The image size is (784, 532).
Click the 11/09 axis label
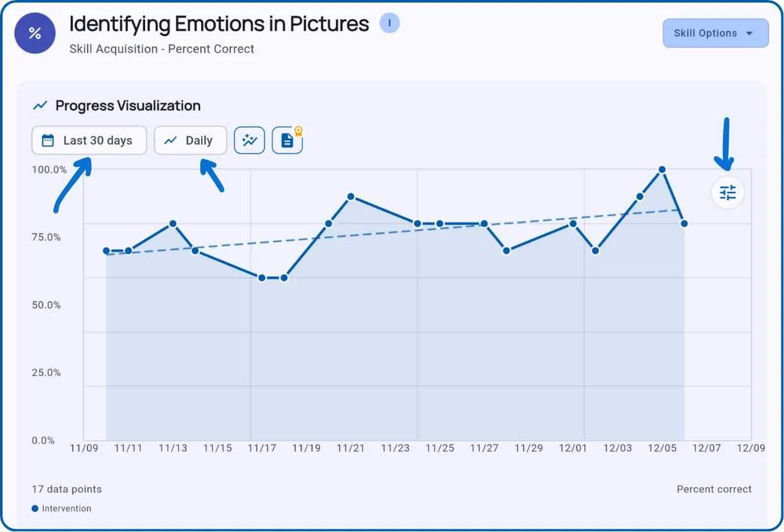[x=84, y=448]
